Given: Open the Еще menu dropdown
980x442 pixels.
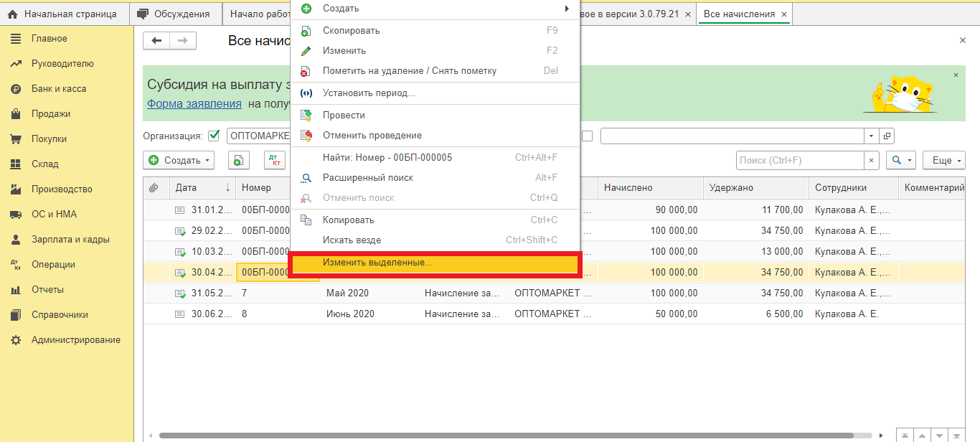Looking at the screenshot, I should [x=943, y=161].
